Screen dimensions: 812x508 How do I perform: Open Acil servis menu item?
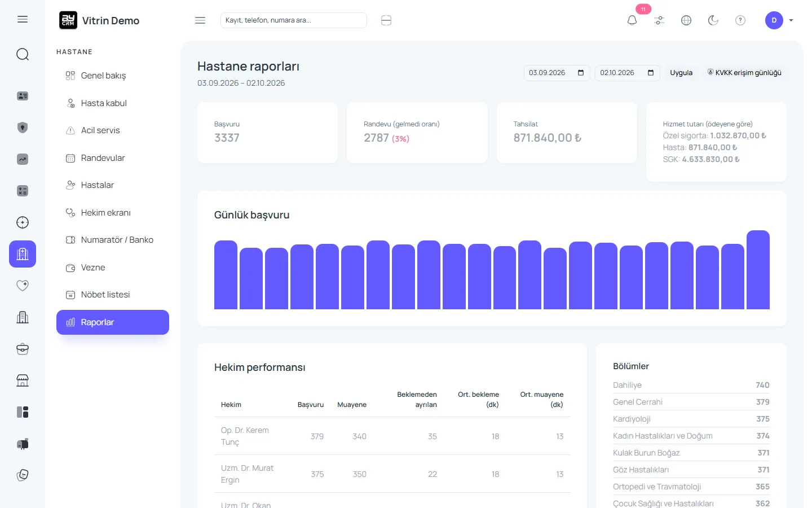113,130
